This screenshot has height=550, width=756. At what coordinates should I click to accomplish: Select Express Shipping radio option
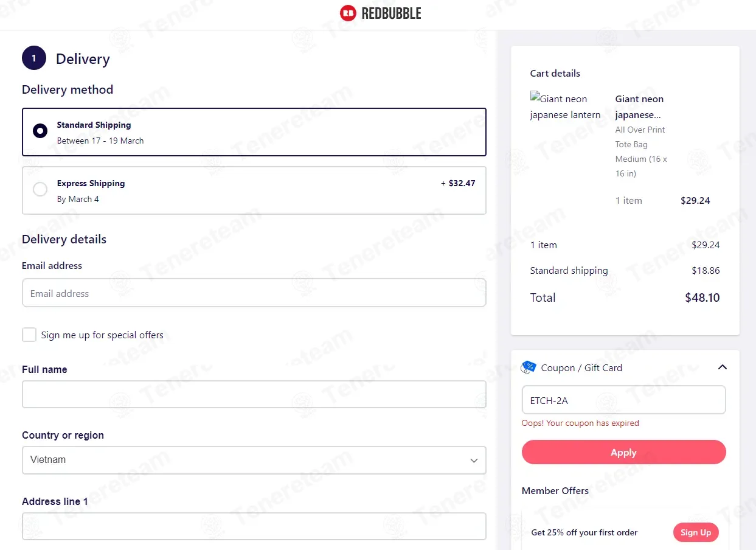coord(40,189)
